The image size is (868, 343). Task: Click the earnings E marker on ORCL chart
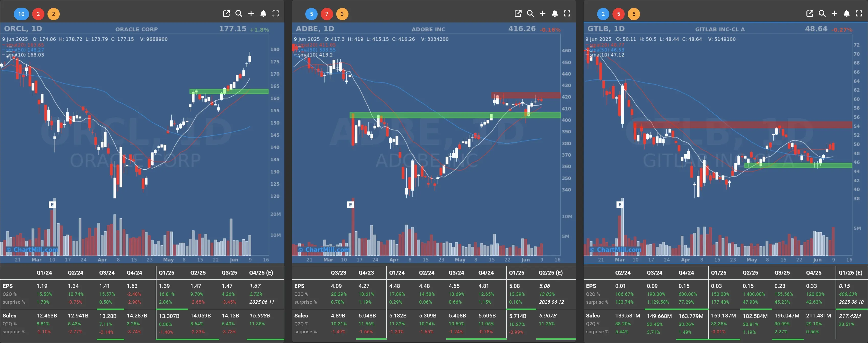click(52, 205)
